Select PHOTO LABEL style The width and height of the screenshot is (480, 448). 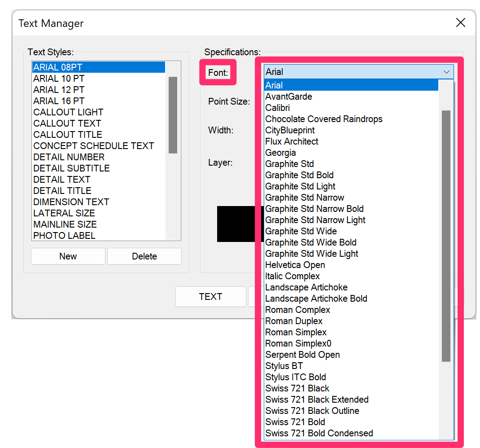(x=99, y=235)
